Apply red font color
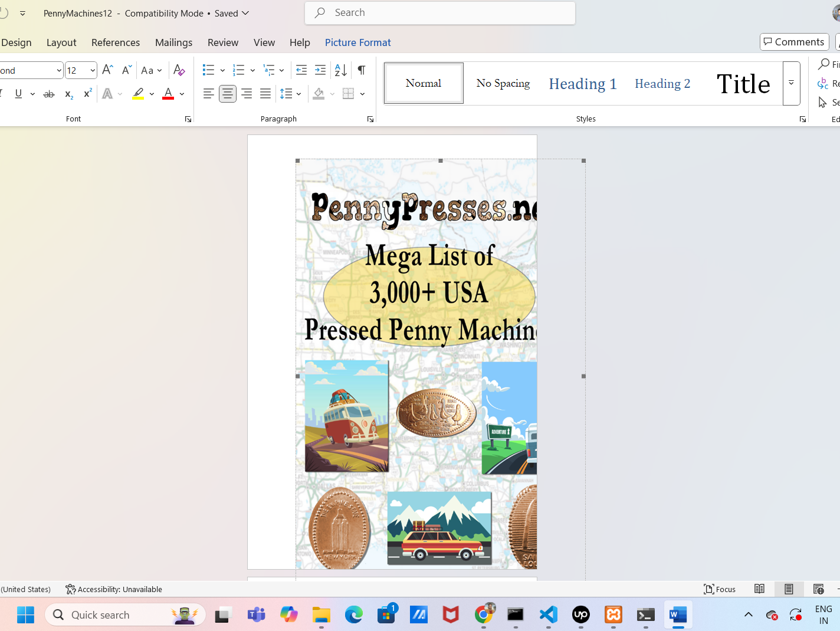840x631 pixels. tap(168, 94)
